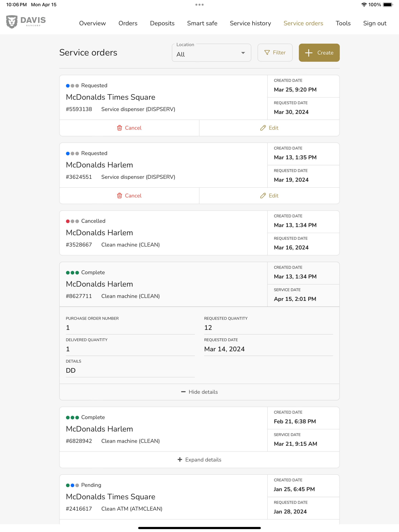Select the Service orders tab
The image size is (399, 532).
(303, 23)
